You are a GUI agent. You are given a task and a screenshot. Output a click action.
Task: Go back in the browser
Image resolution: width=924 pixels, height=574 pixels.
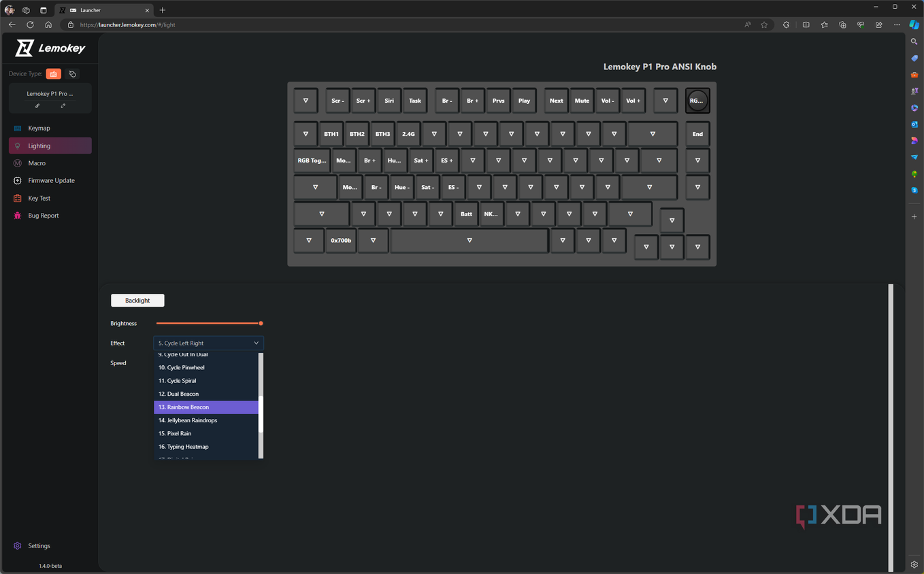click(x=12, y=24)
